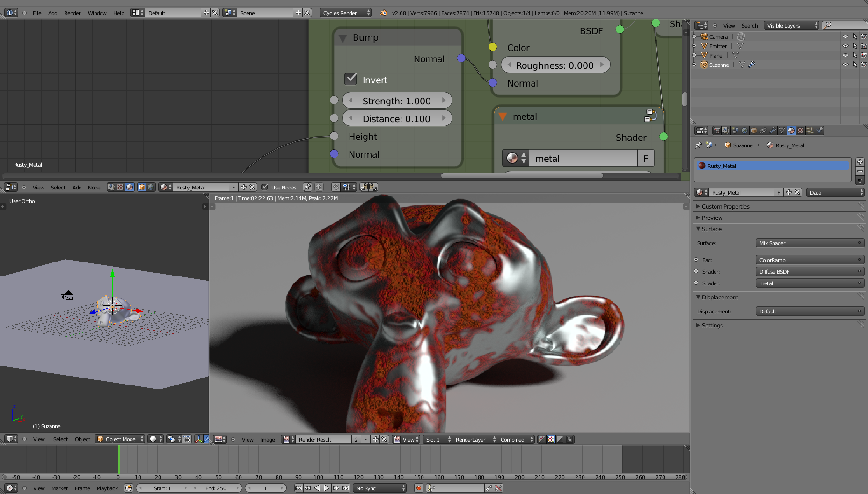Viewport: 868px width, 494px height.
Task: Open the Render Layers properties tab
Action: click(726, 131)
